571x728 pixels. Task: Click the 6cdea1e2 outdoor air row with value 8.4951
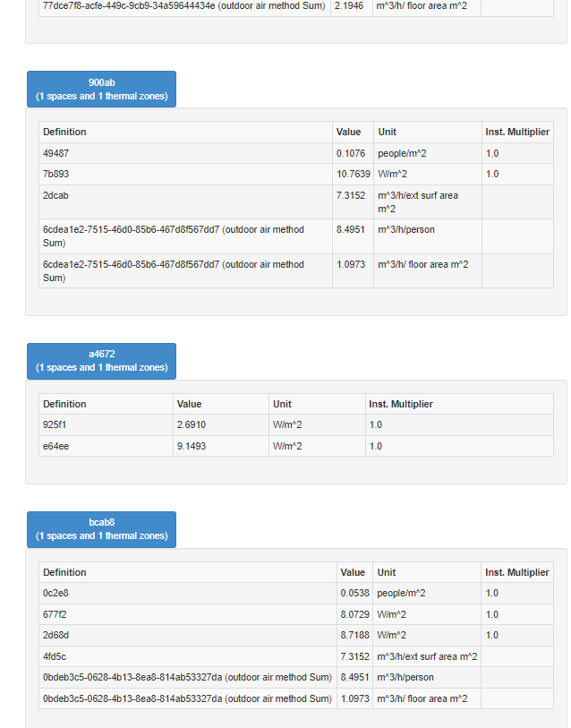click(296, 236)
